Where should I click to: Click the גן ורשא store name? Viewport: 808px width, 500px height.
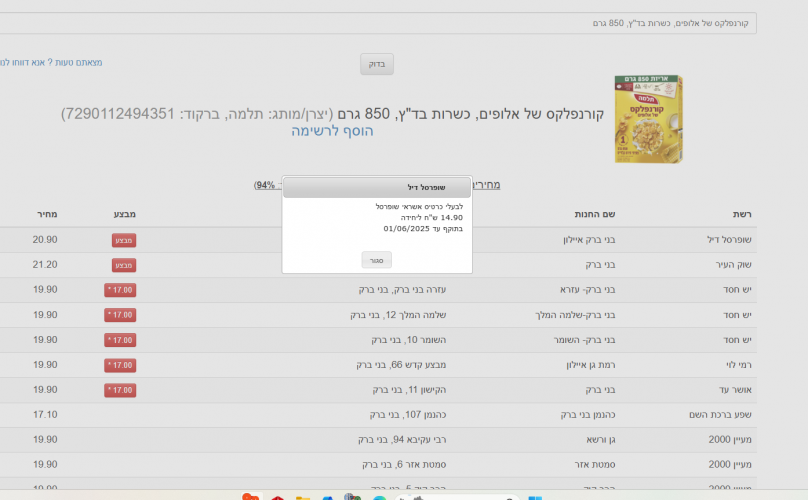(x=601, y=440)
